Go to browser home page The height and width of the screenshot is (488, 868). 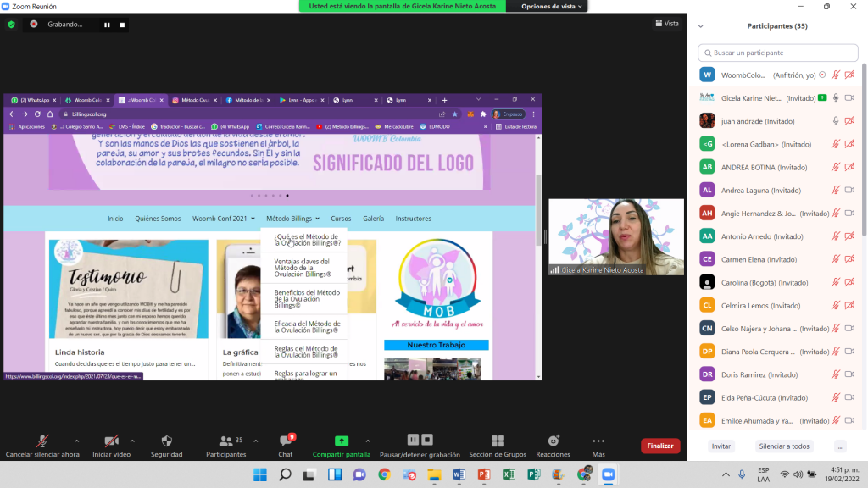pos(50,114)
